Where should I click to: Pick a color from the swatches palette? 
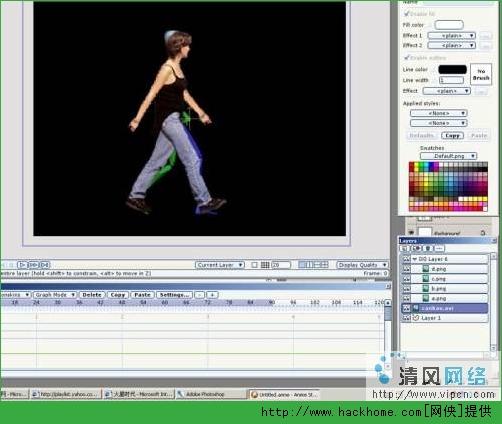click(x=448, y=186)
